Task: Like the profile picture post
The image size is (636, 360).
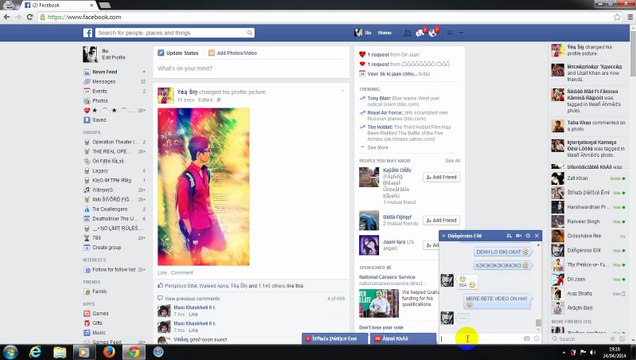Action: pos(162,273)
